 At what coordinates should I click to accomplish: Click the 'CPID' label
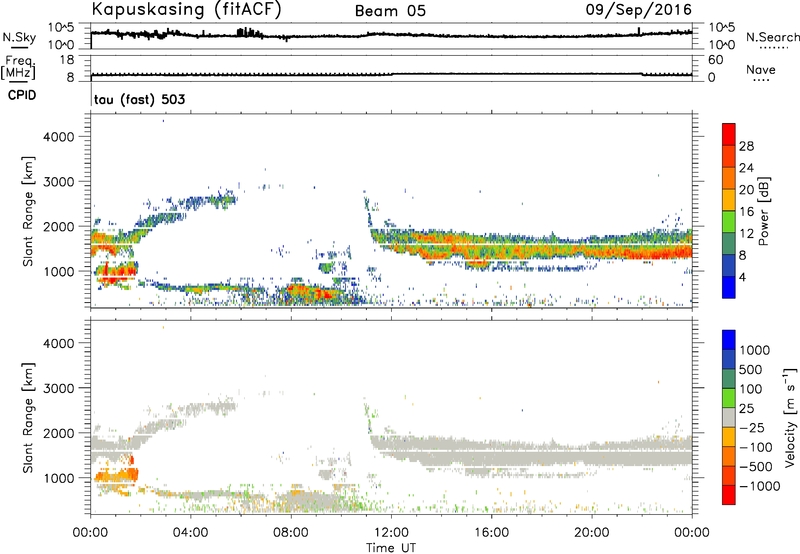[22, 95]
